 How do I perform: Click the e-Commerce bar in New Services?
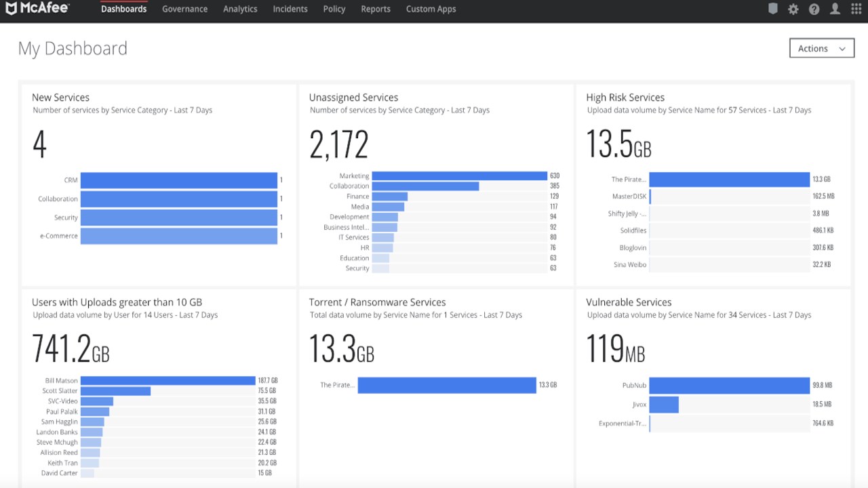tap(179, 236)
